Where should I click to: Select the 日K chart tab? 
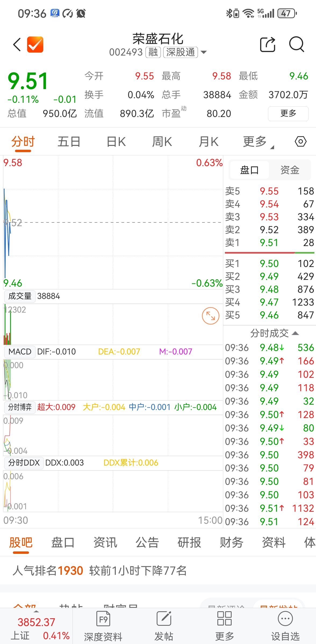click(116, 141)
